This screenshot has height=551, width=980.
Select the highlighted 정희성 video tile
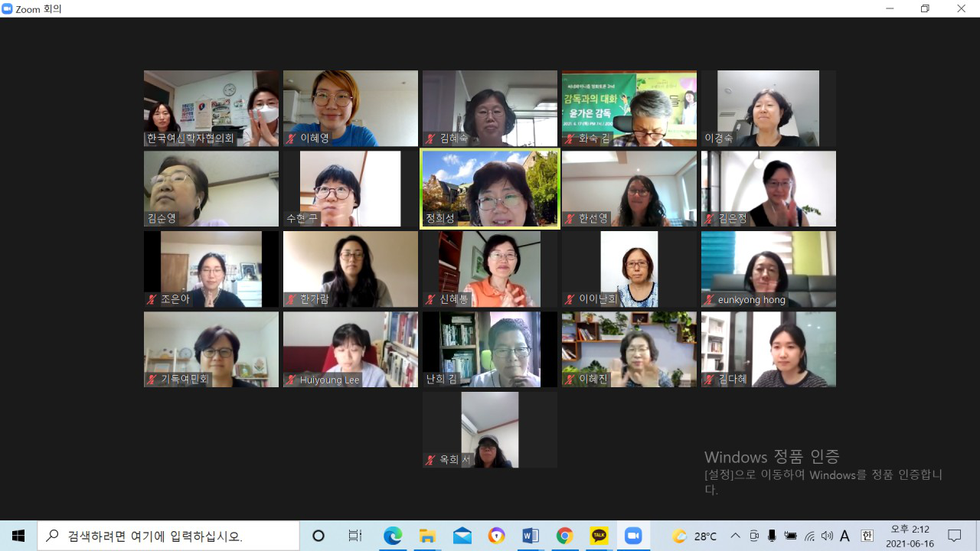coord(490,189)
